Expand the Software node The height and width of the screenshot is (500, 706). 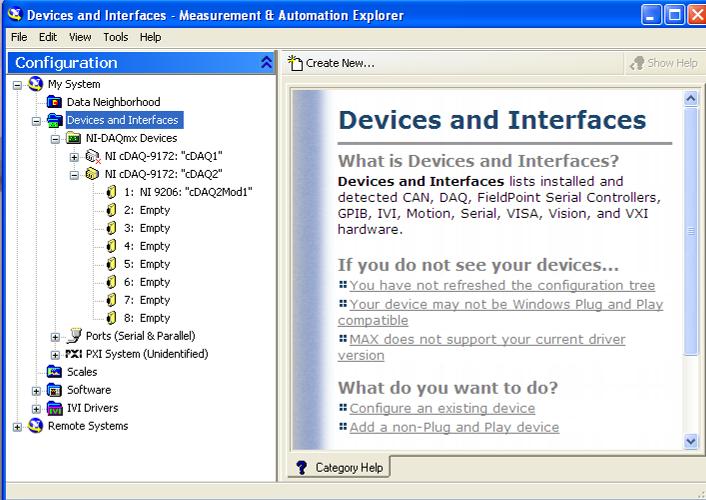36,391
